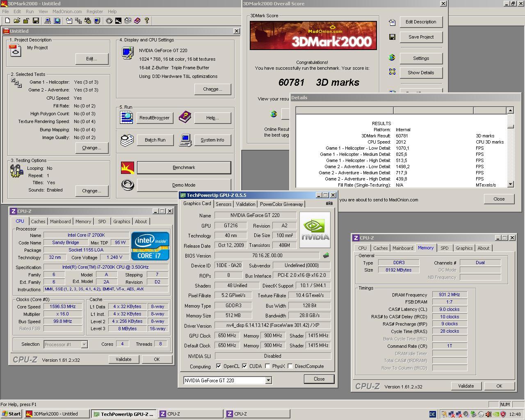Click the GPU-Z camera screenshot icon
This screenshot has height=420, width=525.
[x=329, y=203]
